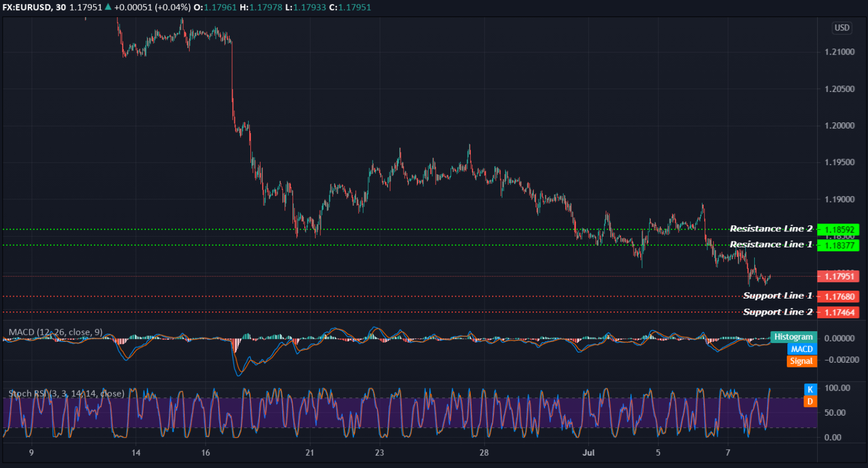Click the 9 date axis label
The height and width of the screenshot is (468, 868).
pyautogui.click(x=31, y=453)
